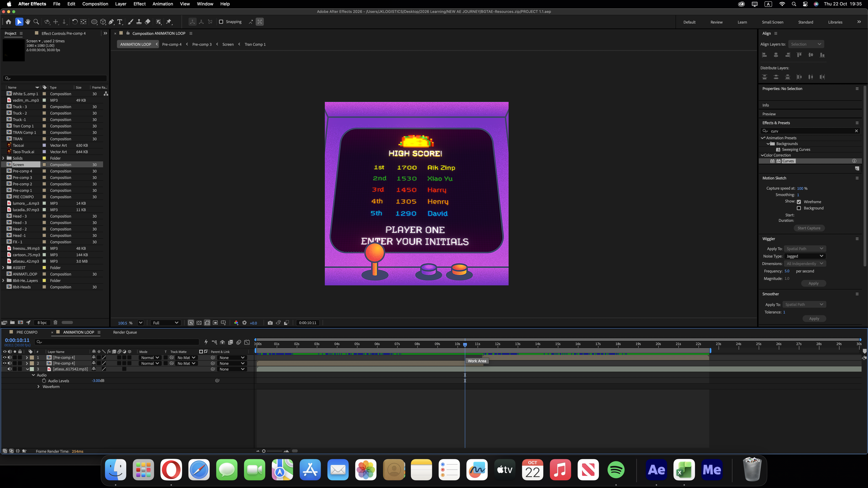Expand the Solids folder in Project
This screenshot has width=868, height=488.
point(3,158)
